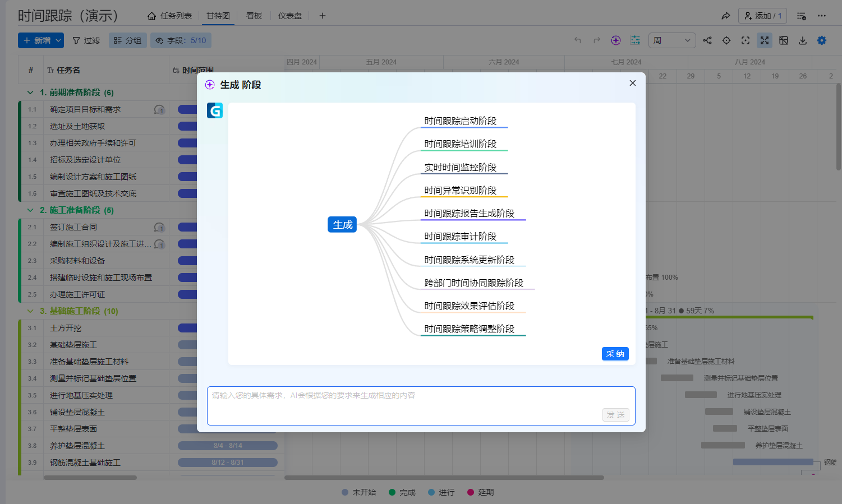
Task: Click the 未开始 legend color dot
Action: coord(345,492)
